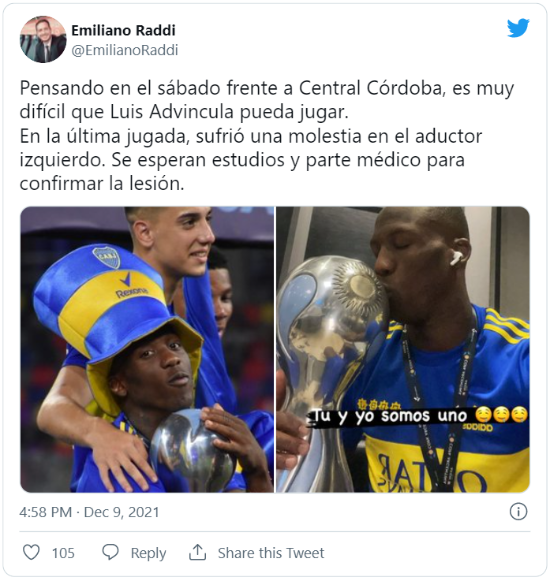Open the tweet info circle icon
Image resolution: width=550 pixels, height=581 pixels.
pyautogui.click(x=518, y=512)
